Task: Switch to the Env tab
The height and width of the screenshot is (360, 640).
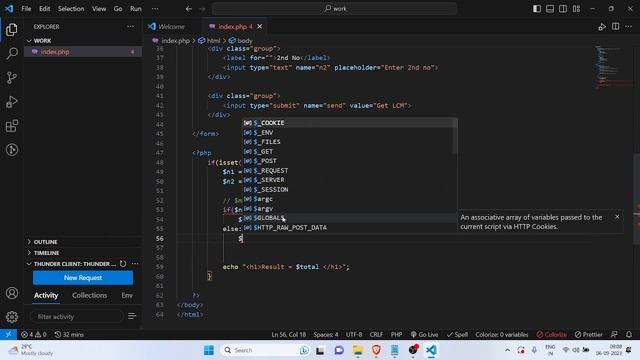Action: [127, 295]
